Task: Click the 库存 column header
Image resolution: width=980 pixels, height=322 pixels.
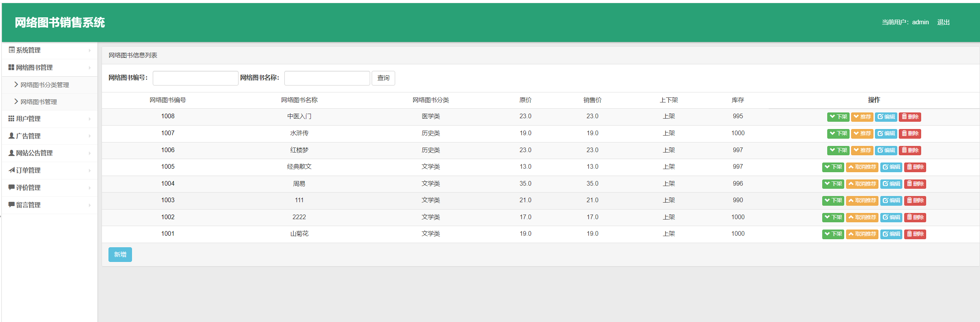Action: 738,100
